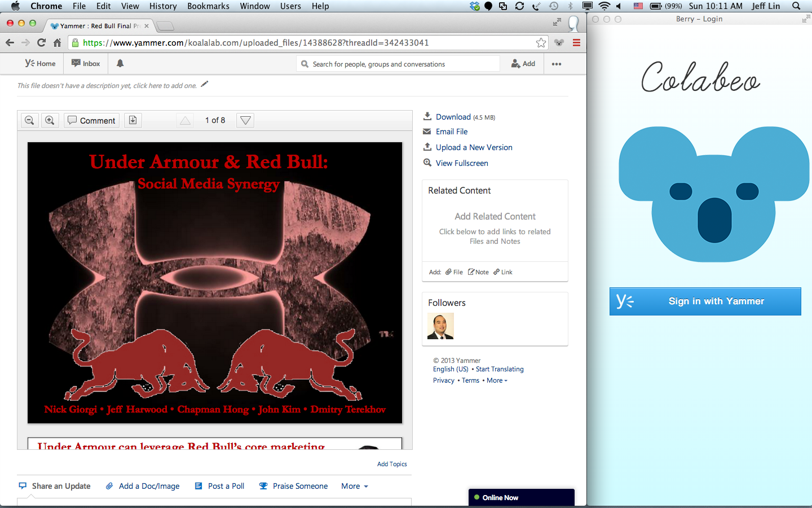
Task: Select Share an Update
Action: pyautogui.click(x=55, y=486)
